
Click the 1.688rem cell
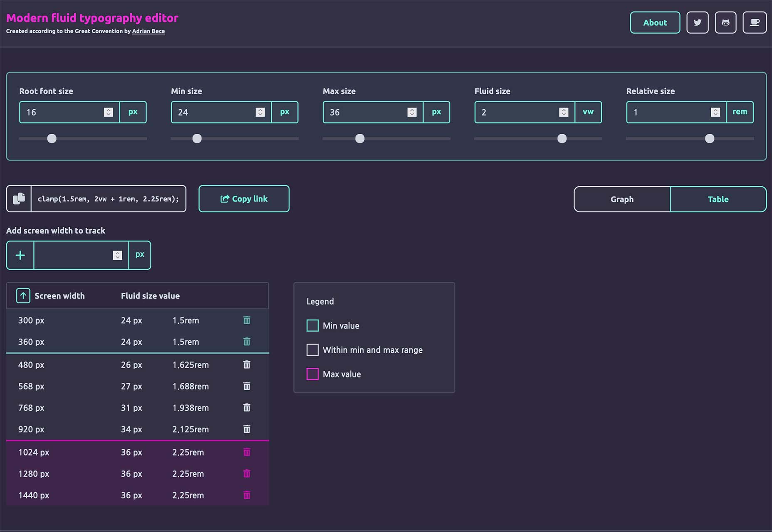click(191, 387)
